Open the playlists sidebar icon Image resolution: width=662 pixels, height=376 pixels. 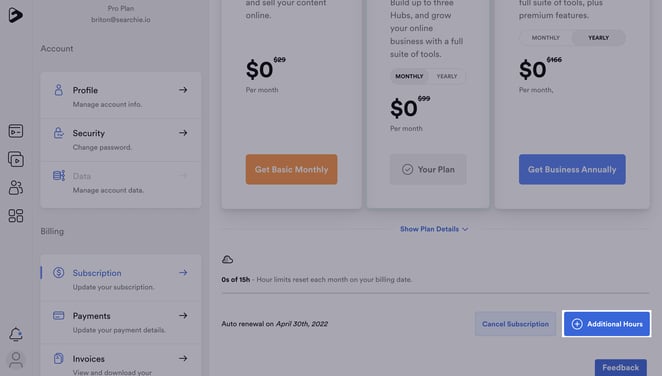tap(16, 159)
